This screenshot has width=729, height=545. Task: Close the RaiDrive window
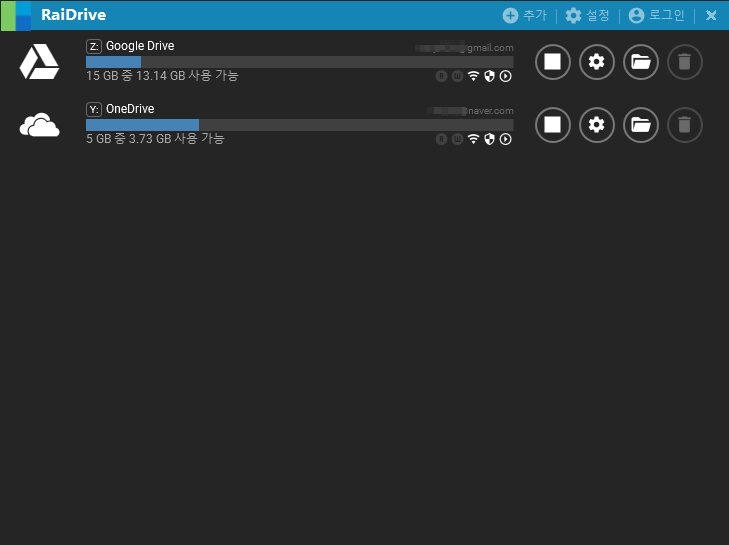coord(711,15)
